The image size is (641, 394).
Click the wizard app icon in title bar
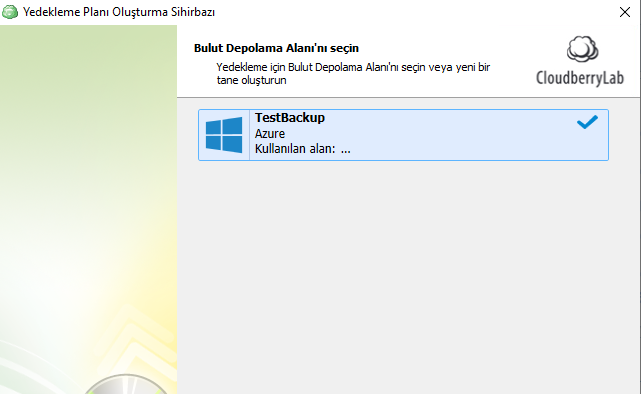pyautogui.click(x=10, y=12)
